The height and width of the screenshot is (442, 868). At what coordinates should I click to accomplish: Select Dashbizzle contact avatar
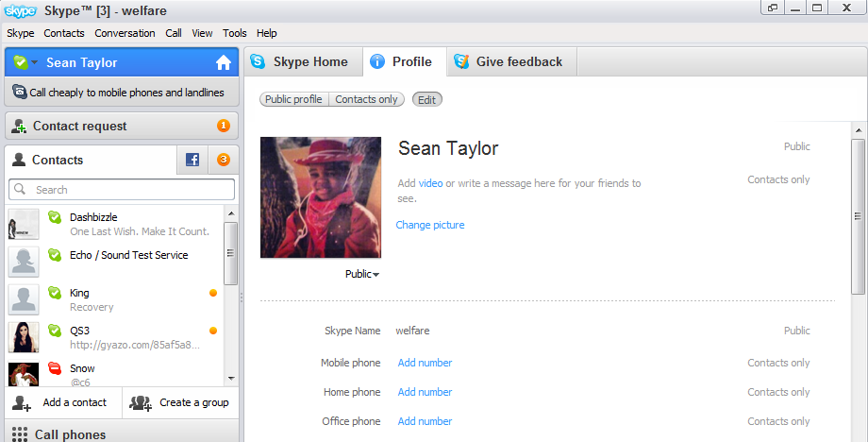pyautogui.click(x=24, y=225)
